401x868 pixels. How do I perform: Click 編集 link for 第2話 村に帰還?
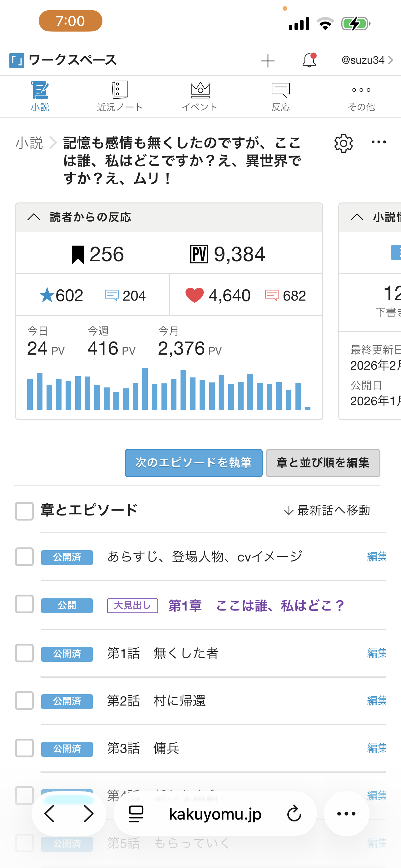pyautogui.click(x=376, y=701)
